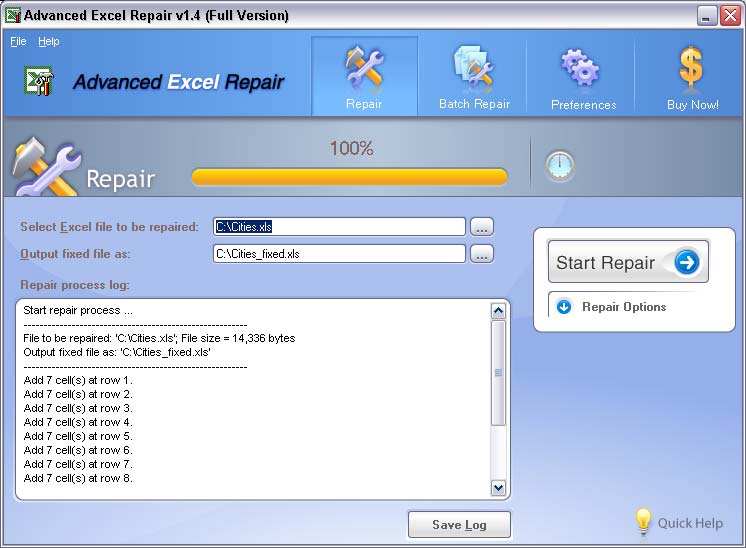Click the log scrollbar down arrow

tap(498, 488)
